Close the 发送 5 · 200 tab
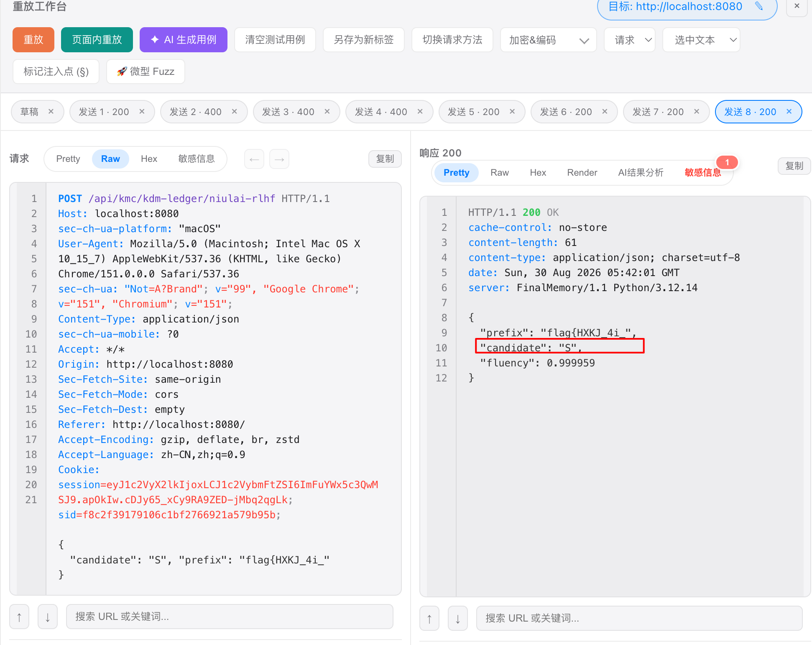Viewport: 812px width, 645px height. 512,112
